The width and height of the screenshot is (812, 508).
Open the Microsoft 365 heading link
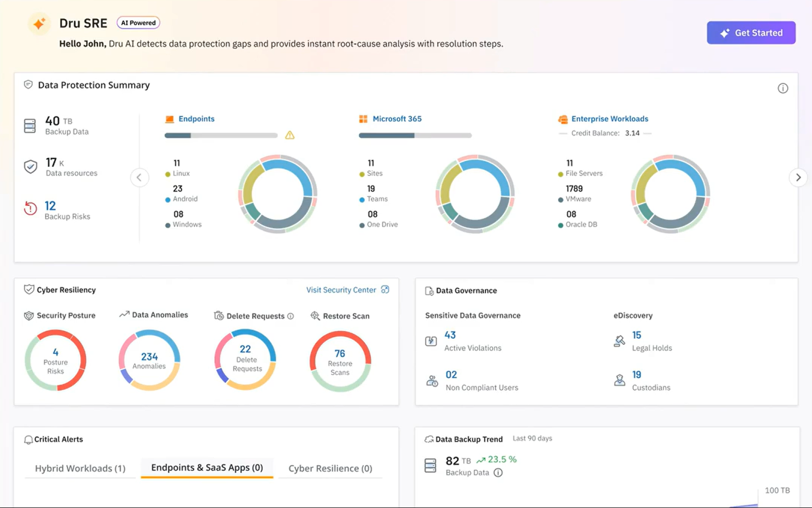pyautogui.click(x=397, y=119)
